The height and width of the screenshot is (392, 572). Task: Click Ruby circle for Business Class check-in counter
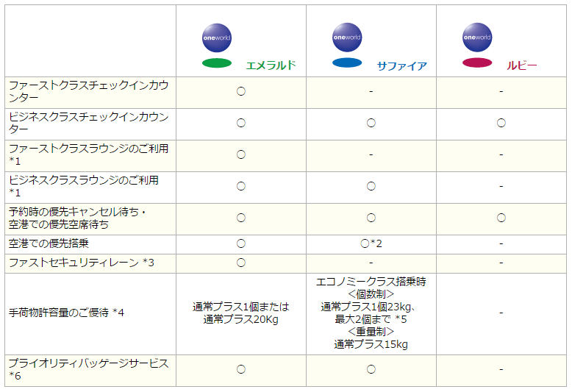[x=501, y=124]
